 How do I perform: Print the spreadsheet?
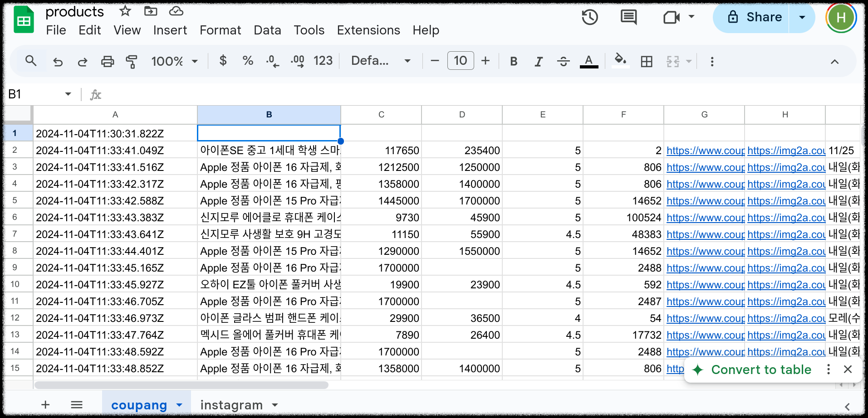click(x=108, y=61)
